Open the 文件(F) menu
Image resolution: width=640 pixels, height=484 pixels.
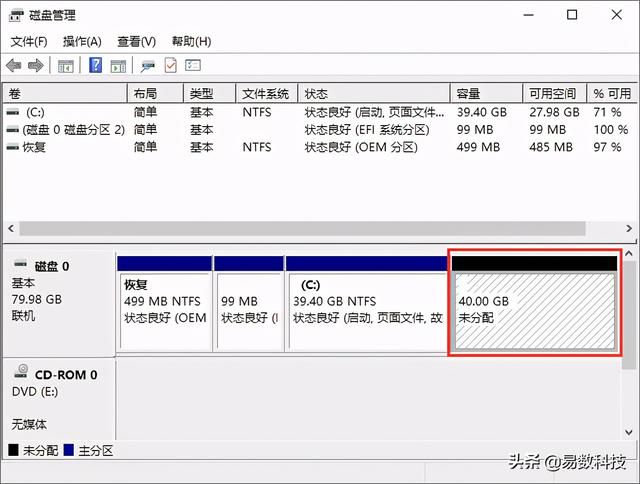29,41
